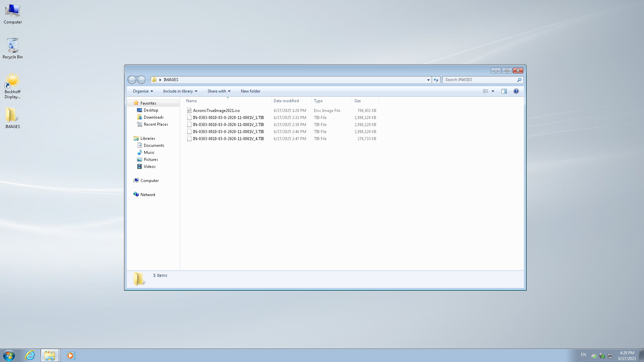Click the search magnifier icon
The image size is (644, 362).
click(x=519, y=80)
